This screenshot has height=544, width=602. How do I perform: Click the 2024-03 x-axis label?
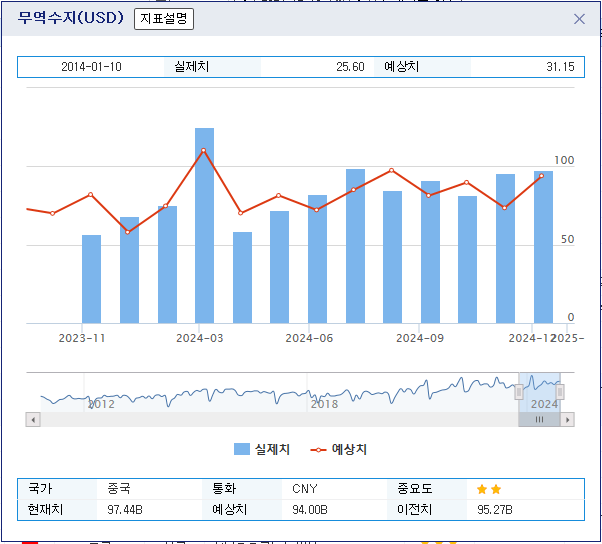coord(199,338)
